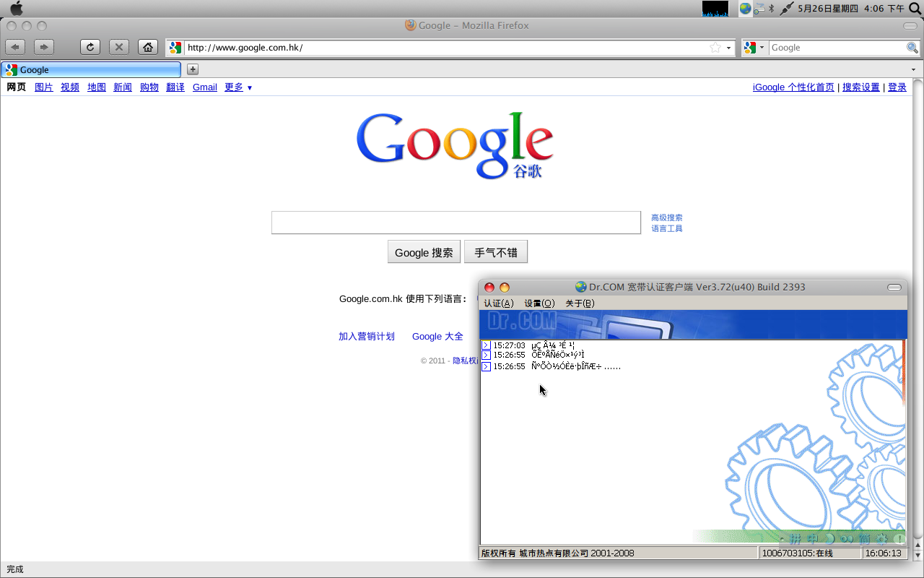Select the Google browser tab
Screen dimensions: 924x578
(91, 70)
